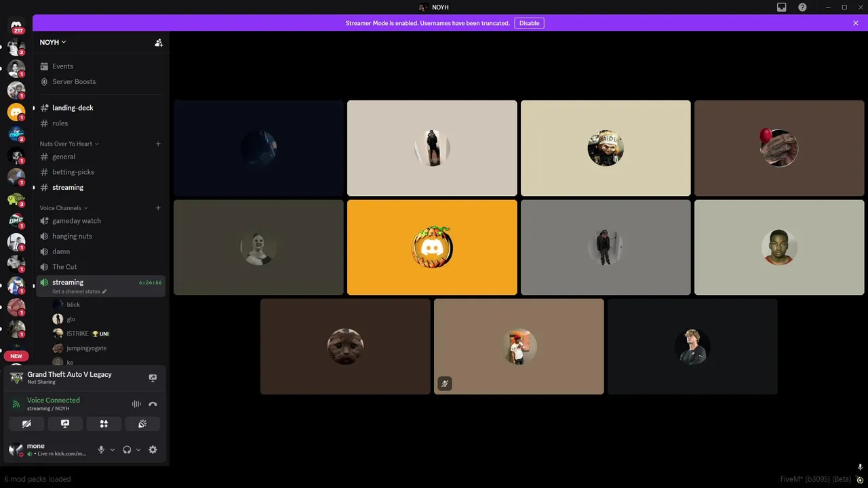Select the active streaming voice channel
The height and width of the screenshot is (488, 868).
coord(100,285)
